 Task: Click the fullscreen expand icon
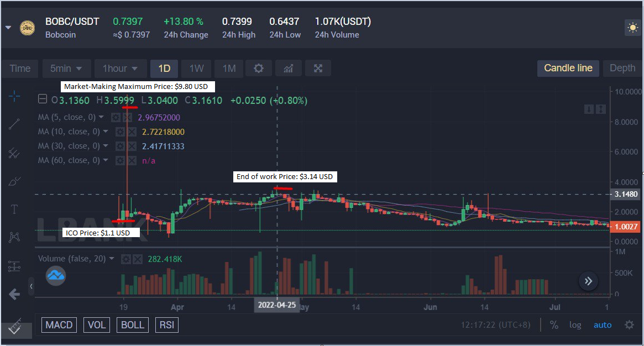pos(318,69)
